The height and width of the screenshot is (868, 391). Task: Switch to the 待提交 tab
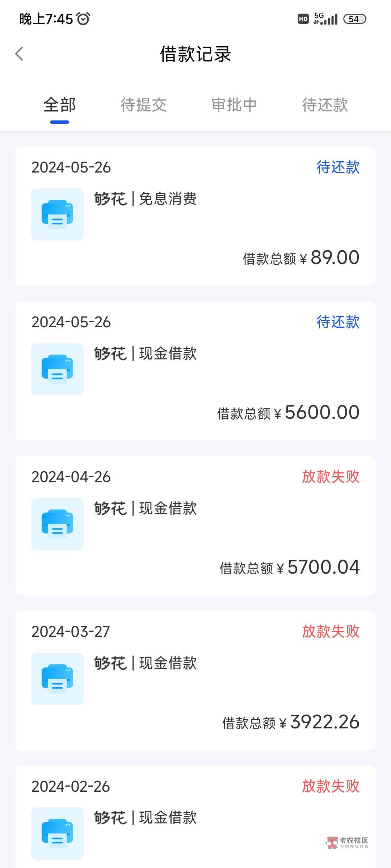[143, 105]
